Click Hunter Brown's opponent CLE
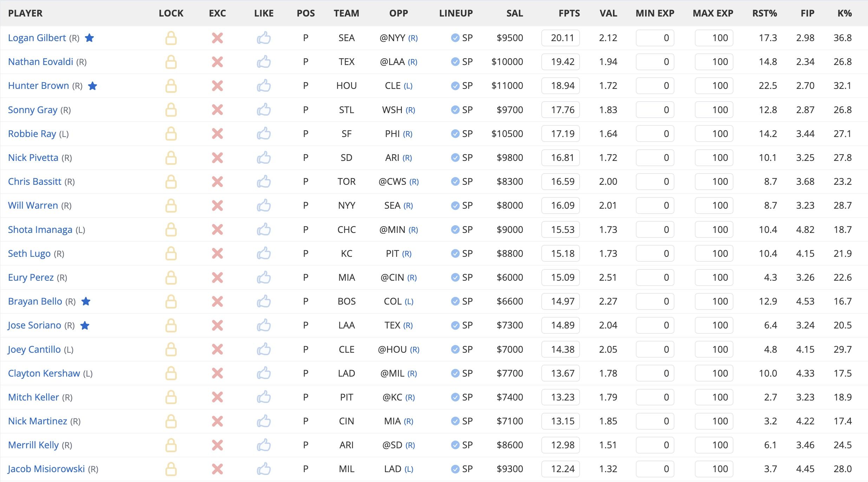 point(393,86)
